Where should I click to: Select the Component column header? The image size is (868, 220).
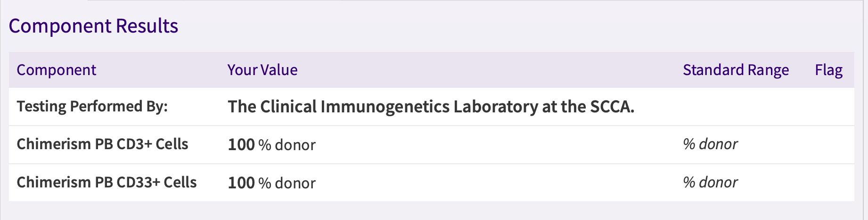[x=57, y=70]
